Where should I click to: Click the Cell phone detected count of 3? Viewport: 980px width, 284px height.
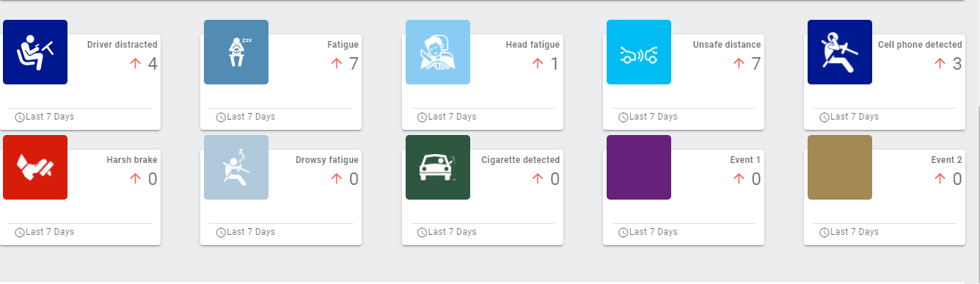click(x=957, y=64)
